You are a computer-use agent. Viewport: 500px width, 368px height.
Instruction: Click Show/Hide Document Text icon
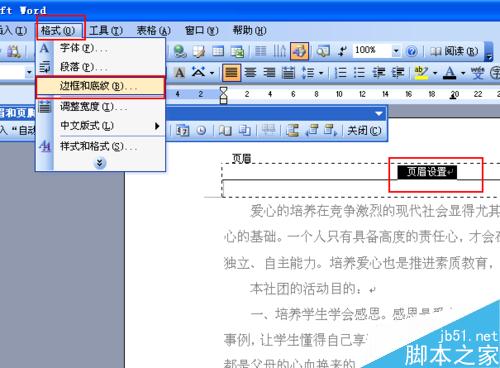(244, 130)
